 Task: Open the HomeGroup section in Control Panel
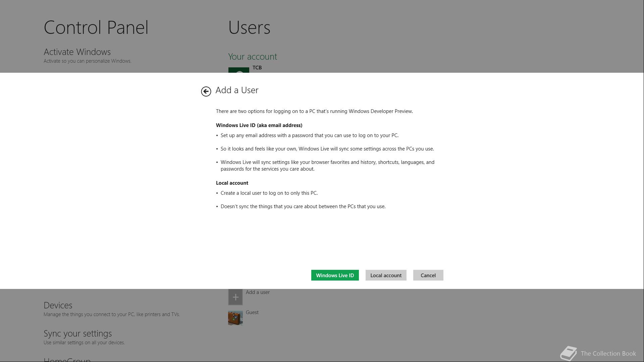click(67, 359)
